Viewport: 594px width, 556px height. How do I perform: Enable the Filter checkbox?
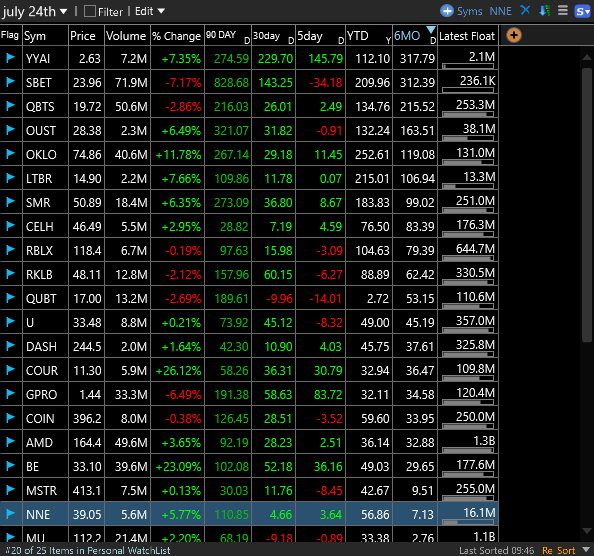point(90,11)
